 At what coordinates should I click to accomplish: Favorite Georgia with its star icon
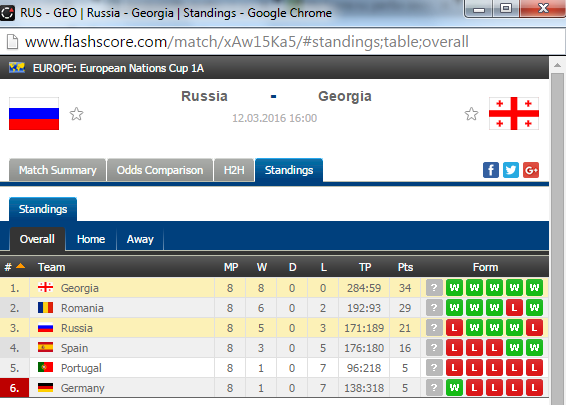471,114
